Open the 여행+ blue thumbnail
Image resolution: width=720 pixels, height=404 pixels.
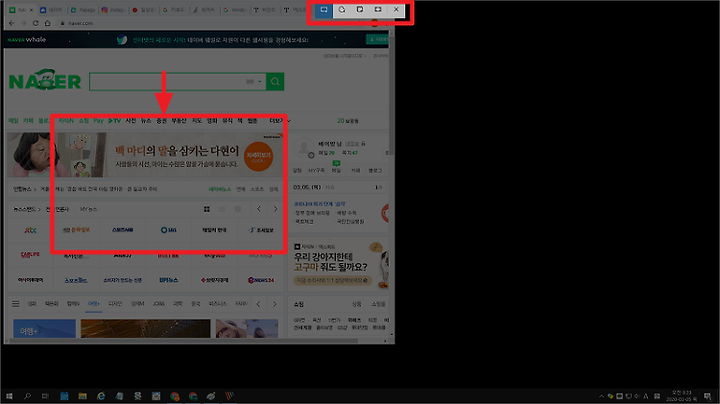[45, 329]
